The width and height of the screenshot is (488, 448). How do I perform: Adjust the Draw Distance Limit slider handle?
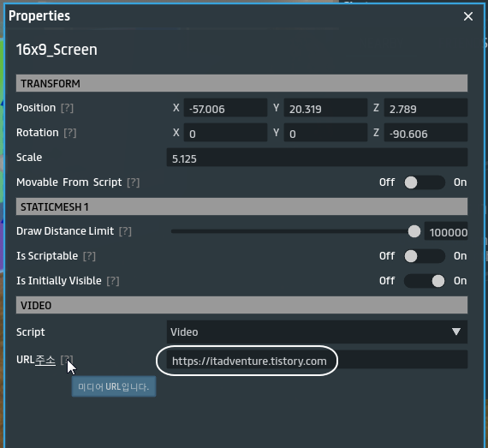[x=414, y=231]
